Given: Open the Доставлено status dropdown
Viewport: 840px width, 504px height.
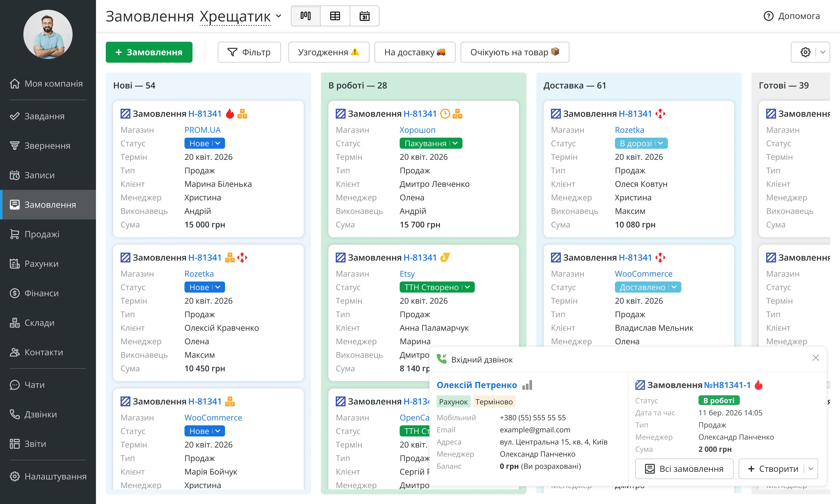Looking at the screenshot, I should [x=648, y=287].
